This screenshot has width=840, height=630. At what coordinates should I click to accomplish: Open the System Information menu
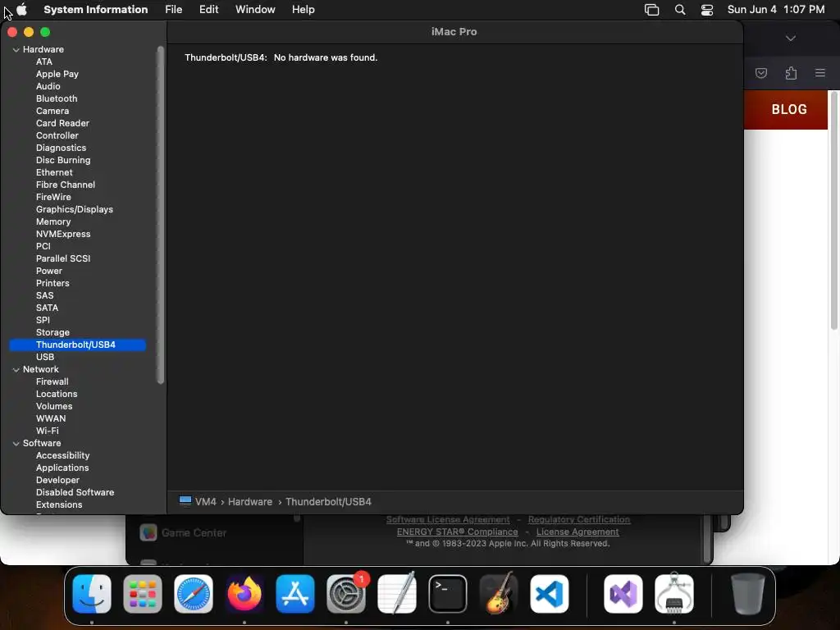pyautogui.click(x=96, y=9)
